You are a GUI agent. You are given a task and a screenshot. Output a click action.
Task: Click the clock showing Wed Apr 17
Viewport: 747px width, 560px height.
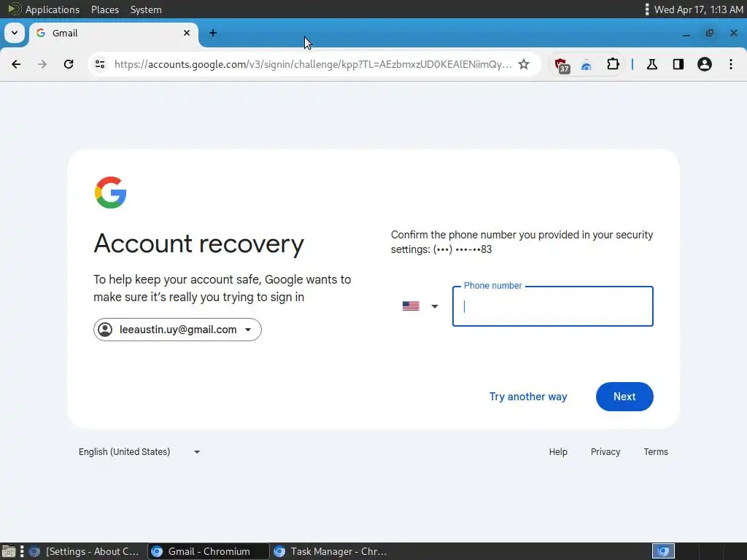698,9
